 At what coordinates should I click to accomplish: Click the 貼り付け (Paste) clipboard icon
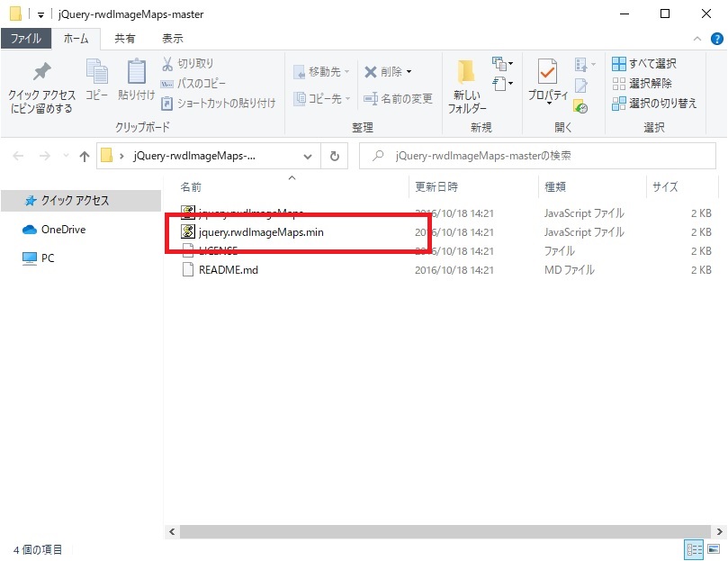[137, 71]
